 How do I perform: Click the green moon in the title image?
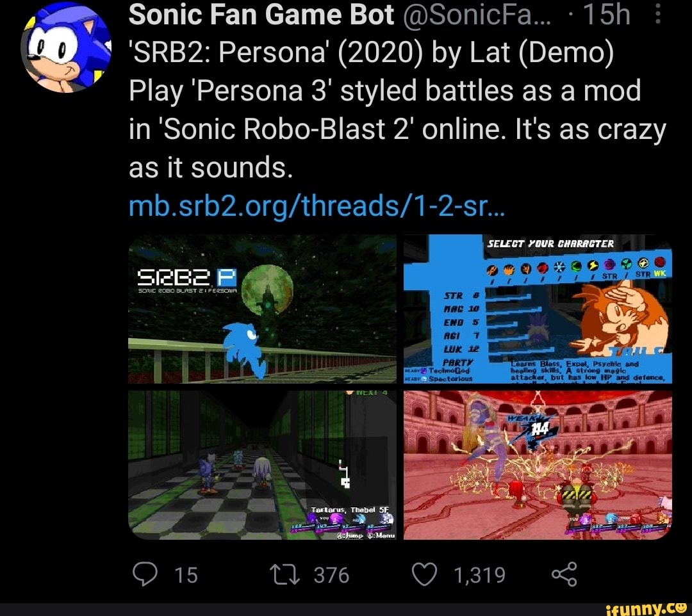[x=267, y=289]
